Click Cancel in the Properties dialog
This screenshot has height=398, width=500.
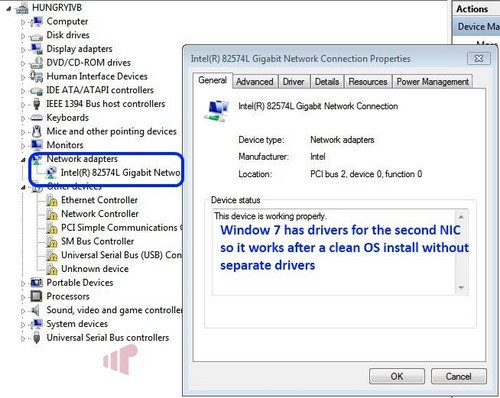(459, 376)
